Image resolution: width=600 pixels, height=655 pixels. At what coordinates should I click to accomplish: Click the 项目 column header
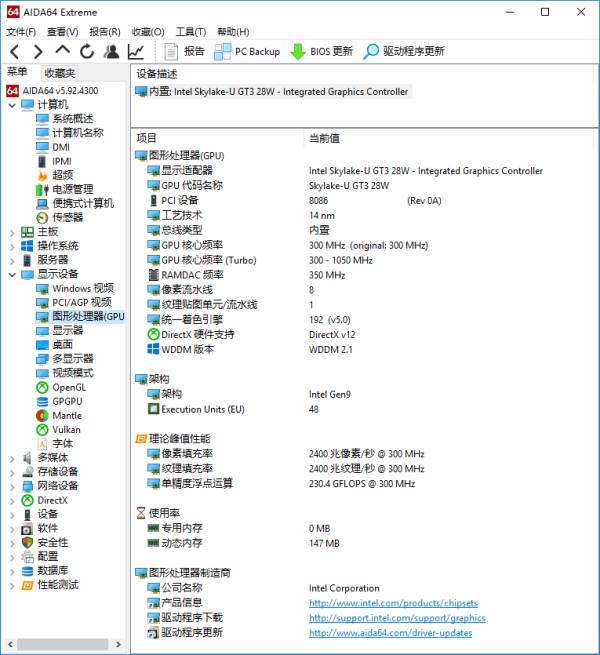146,138
